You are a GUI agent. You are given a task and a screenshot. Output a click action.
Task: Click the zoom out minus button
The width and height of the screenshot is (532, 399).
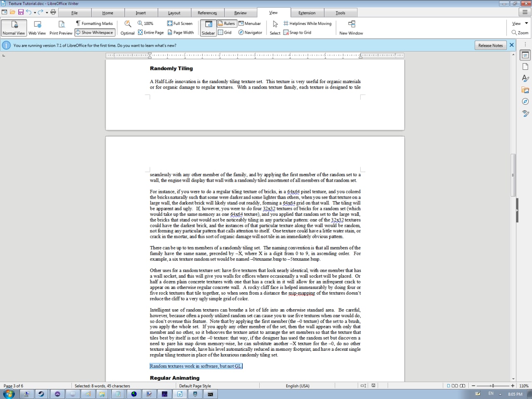[x=473, y=386]
